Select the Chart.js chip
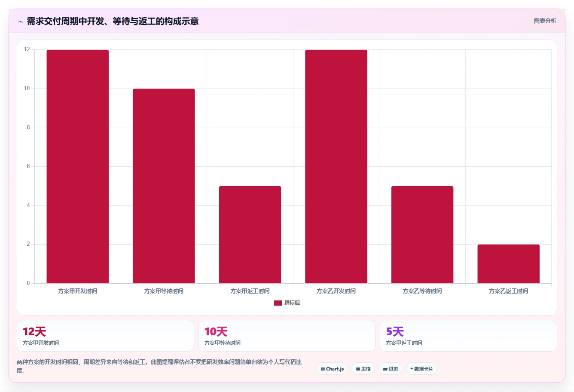 tap(332, 369)
